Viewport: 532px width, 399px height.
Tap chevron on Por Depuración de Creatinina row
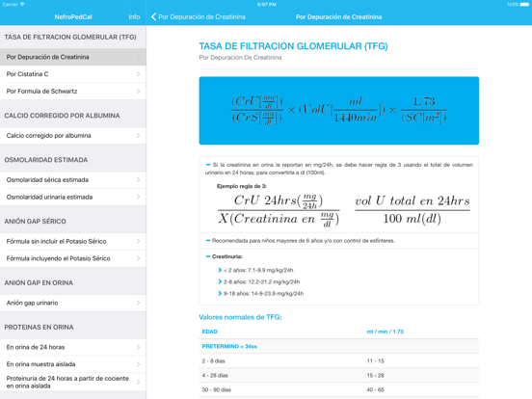138,57
